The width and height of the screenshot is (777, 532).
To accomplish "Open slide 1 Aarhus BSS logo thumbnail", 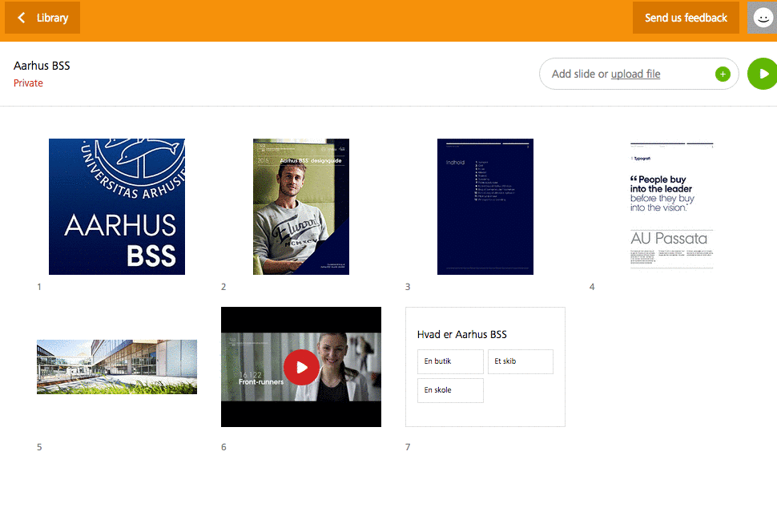I will (117, 207).
